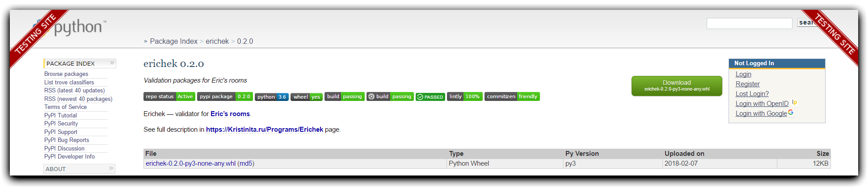The height and width of the screenshot is (188, 868).
Task: Expand the ABOUT sidebar section arrow
Action: click(111, 168)
